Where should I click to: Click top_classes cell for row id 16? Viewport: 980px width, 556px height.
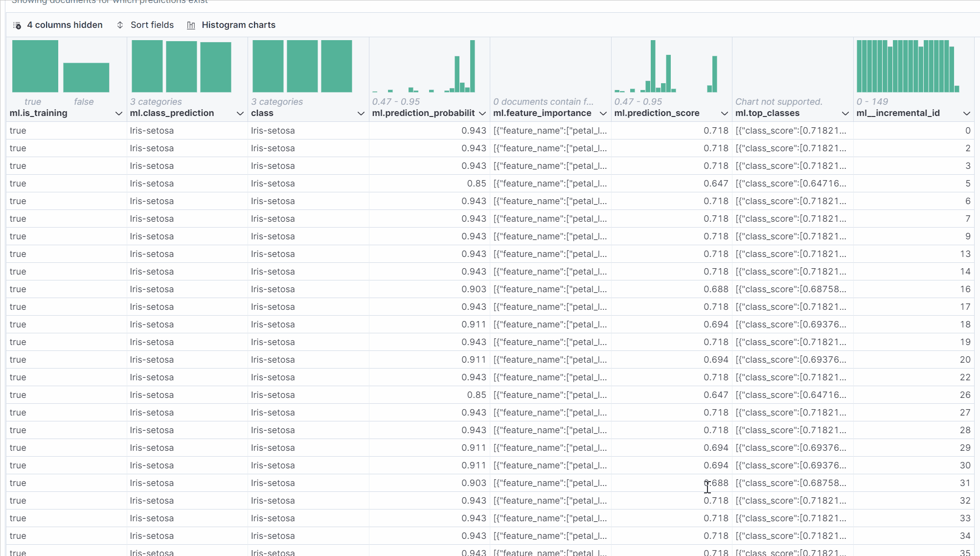[x=791, y=289]
